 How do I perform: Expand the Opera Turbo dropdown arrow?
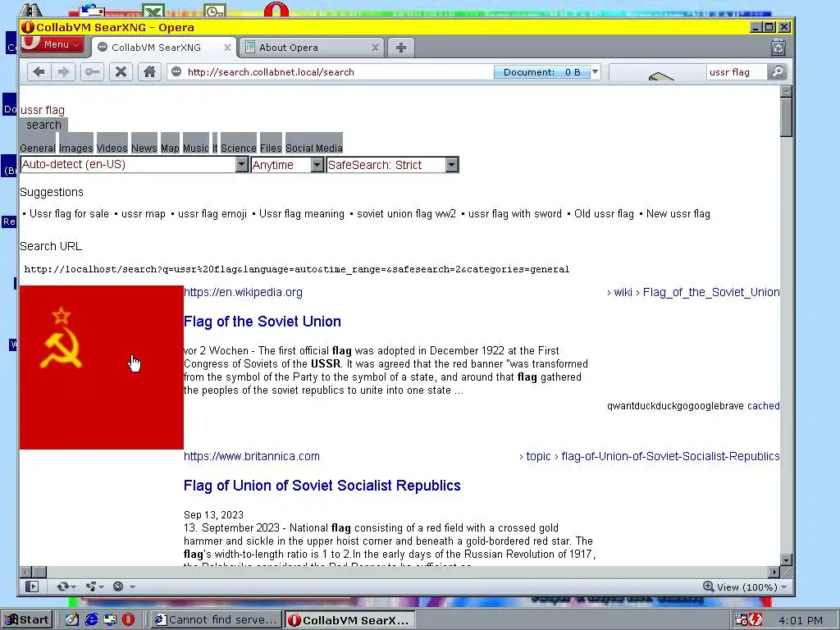pyautogui.click(x=132, y=587)
